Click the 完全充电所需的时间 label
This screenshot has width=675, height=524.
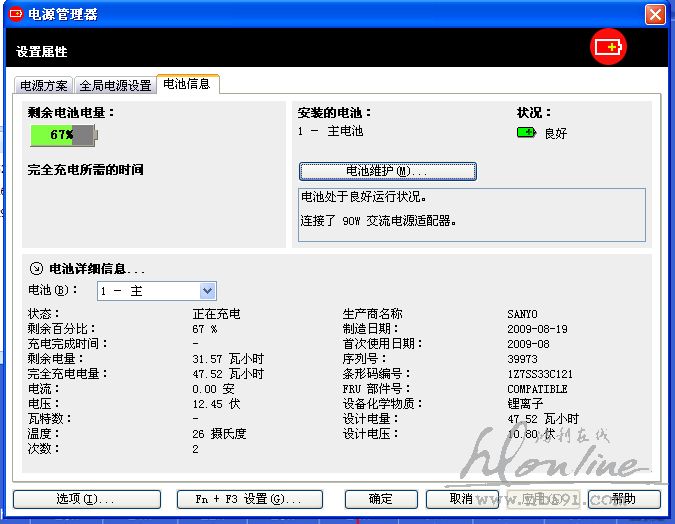coord(86,170)
